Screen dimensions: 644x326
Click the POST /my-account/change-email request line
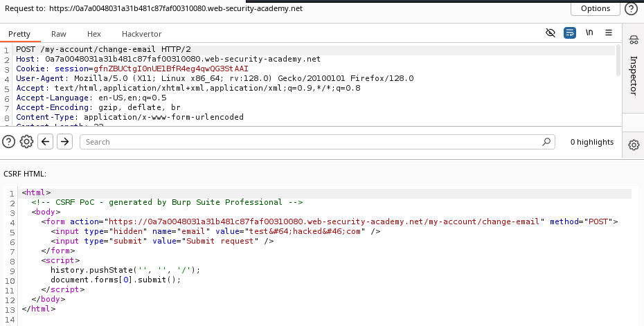[103, 49]
